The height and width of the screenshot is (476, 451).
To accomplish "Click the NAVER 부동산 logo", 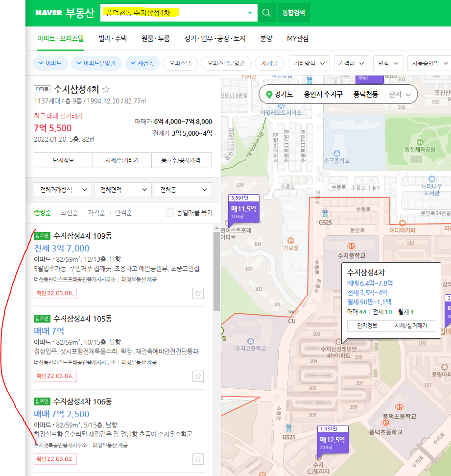I will (x=65, y=13).
